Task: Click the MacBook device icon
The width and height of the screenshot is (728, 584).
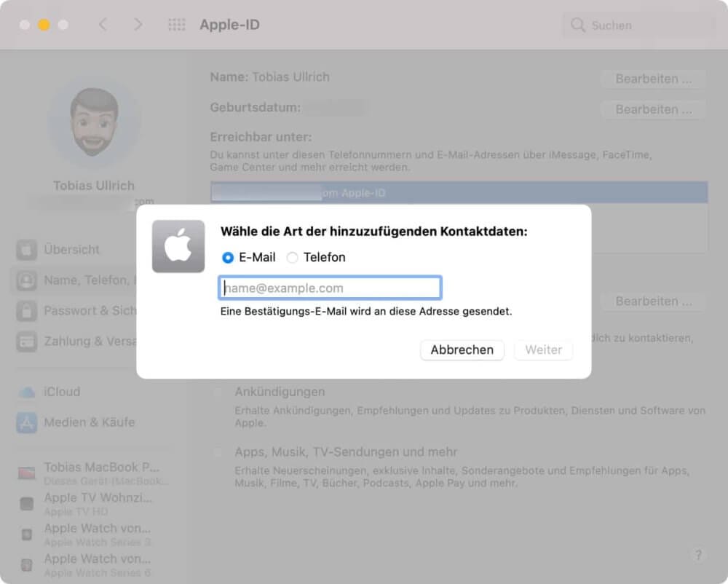Action: click(26, 473)
